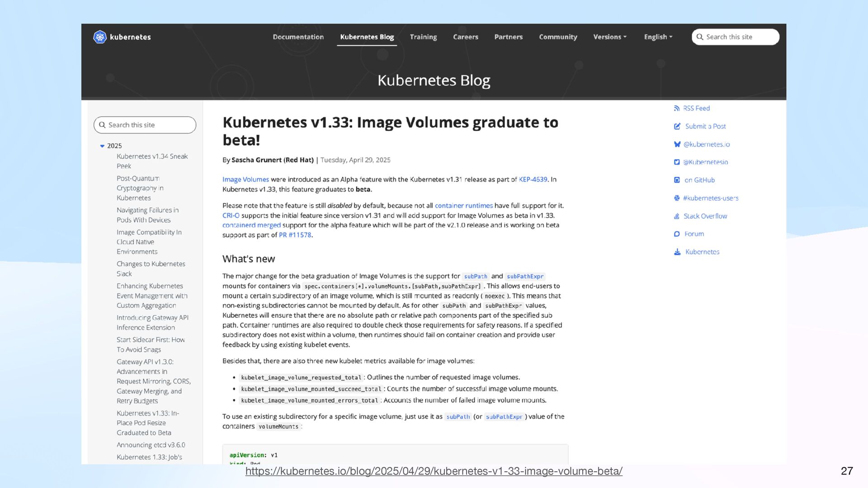
Task: Click the 'kubernetes' wordmark in header
Action: (x=130, y=37)
